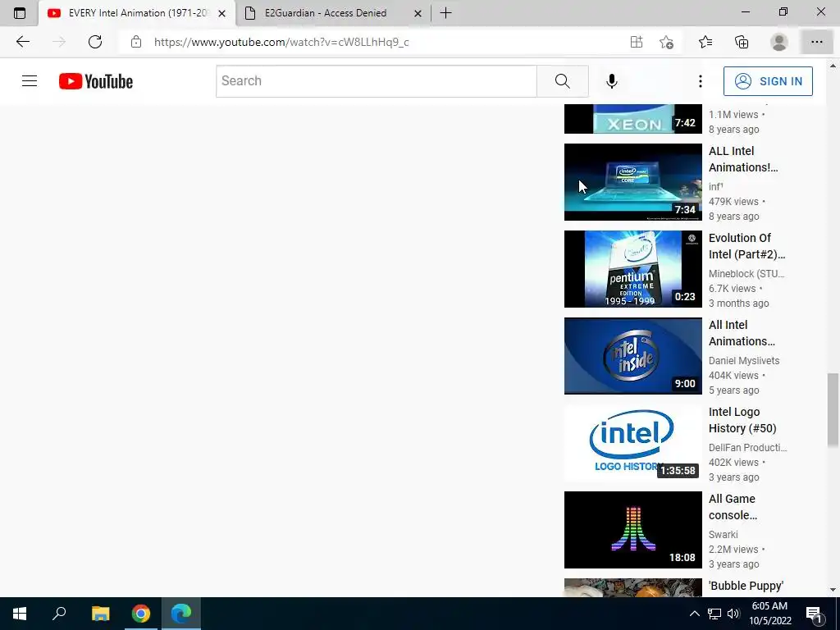Start voice search with the microphone
The image size is (840, 630).
[611, 81]
